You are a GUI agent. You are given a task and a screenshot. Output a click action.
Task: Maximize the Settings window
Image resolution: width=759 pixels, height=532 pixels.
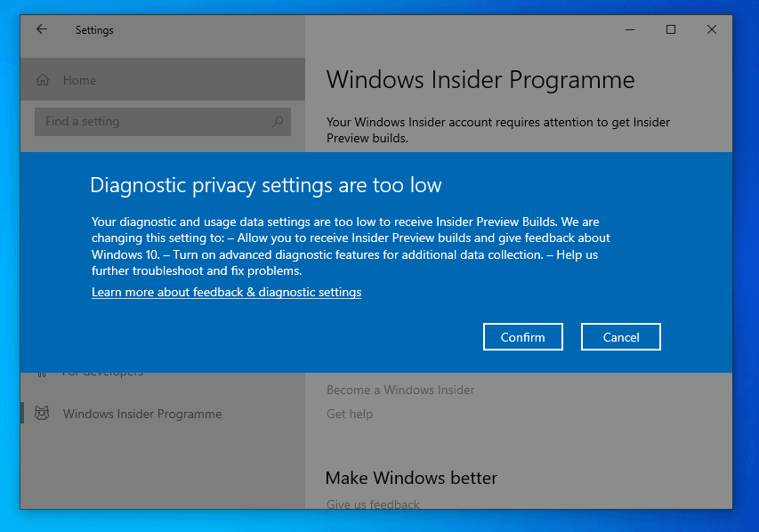[670, 29]
